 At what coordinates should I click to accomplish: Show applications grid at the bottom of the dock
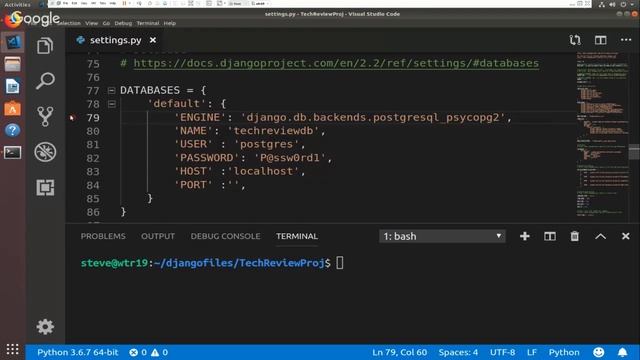pos(12,349)
